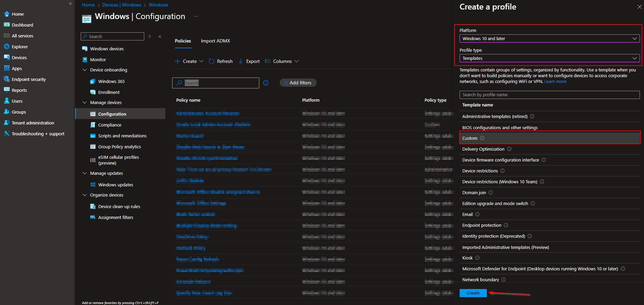Click the Endpoint security shield icon
This screenshot has width=644, height=305.
6,79
